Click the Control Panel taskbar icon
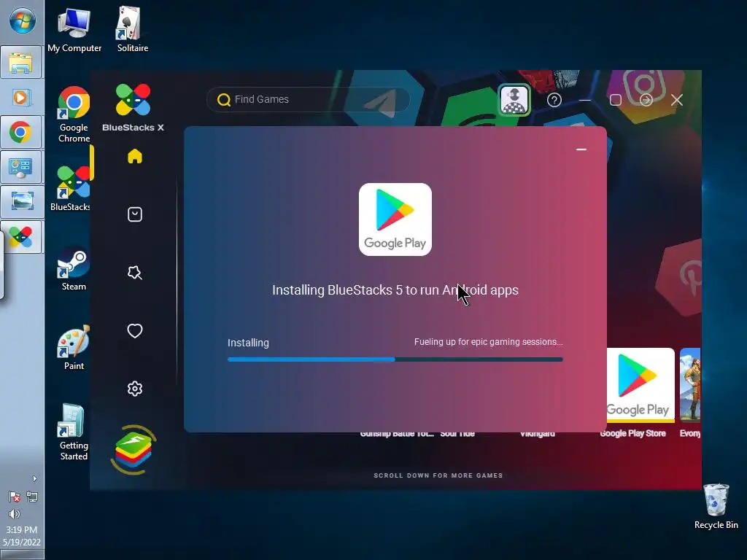Screen dimensions: 747x560 tap(21, 167)
